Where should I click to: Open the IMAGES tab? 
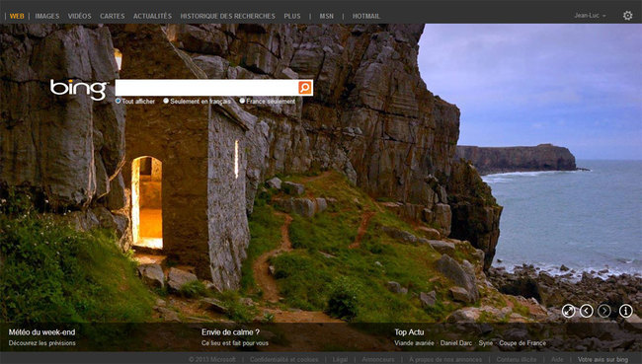point(47,16)
